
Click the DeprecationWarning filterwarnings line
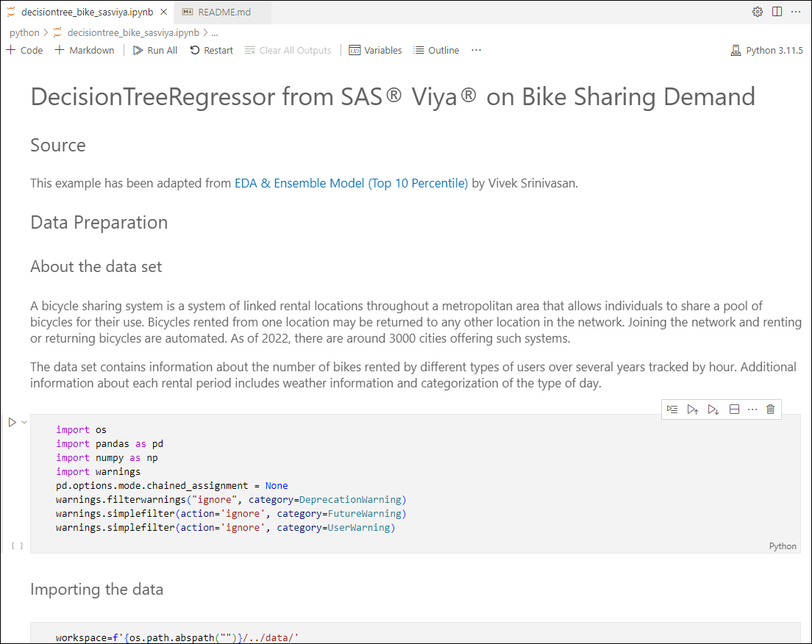231,500
